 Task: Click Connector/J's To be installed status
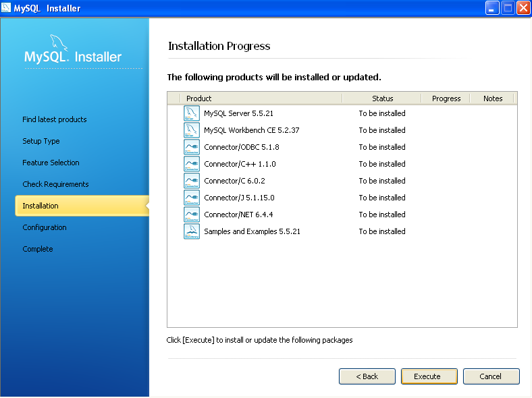[382, 198]
